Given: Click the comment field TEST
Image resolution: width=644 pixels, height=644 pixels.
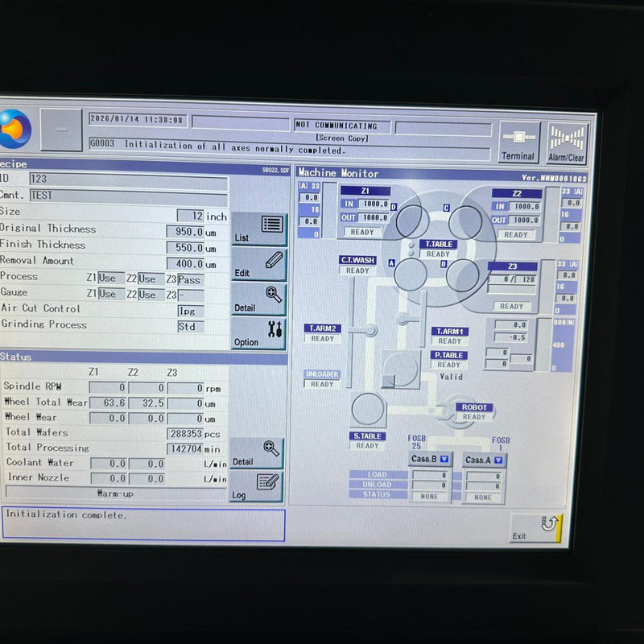Looking at the screenshot, I should click(x=129, y=196).
